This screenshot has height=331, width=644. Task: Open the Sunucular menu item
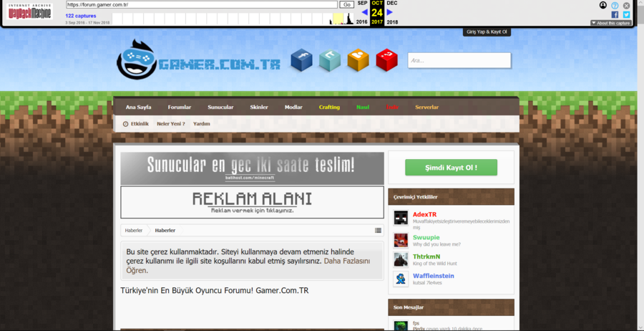pos(220,107)
